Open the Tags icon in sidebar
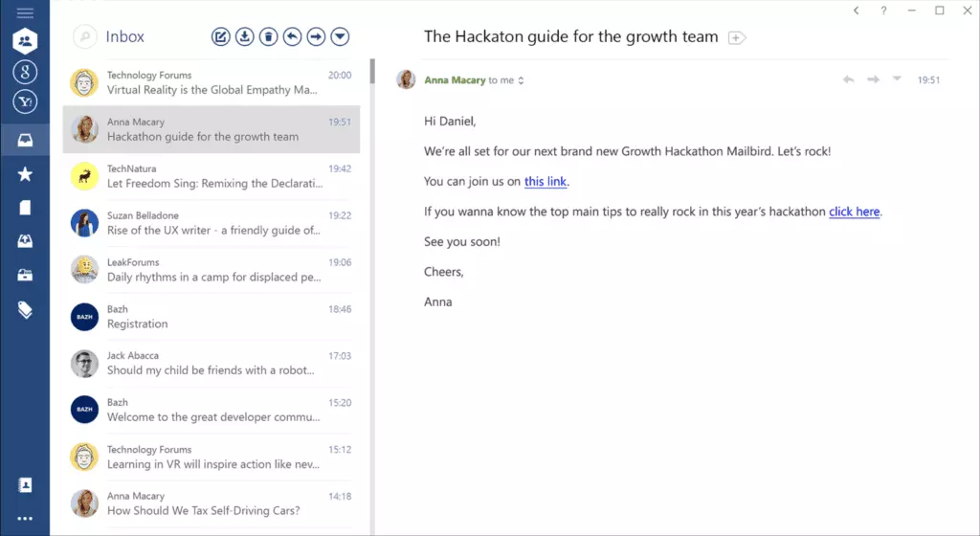 pos(25,310)
